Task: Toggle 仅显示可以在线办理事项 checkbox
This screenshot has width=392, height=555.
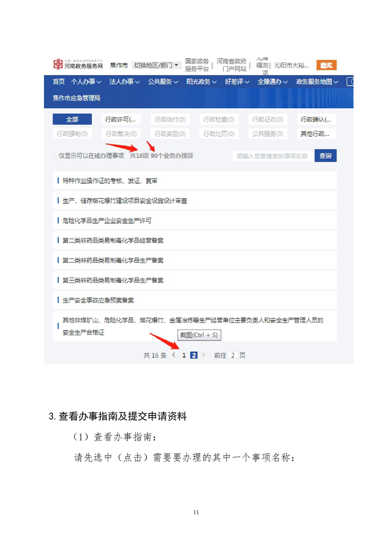Action: point(54,156)
